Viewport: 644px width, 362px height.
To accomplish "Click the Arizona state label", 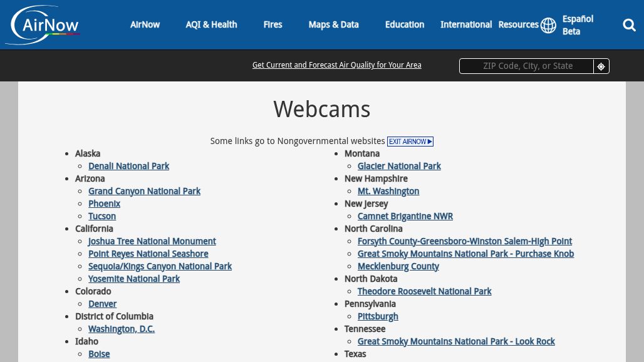I will (90, 178).
